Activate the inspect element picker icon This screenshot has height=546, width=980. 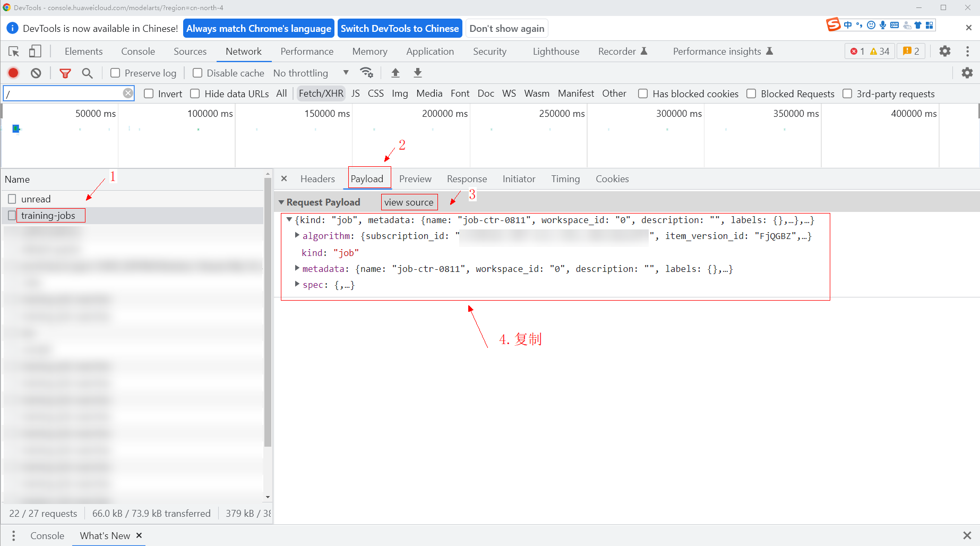14,52
